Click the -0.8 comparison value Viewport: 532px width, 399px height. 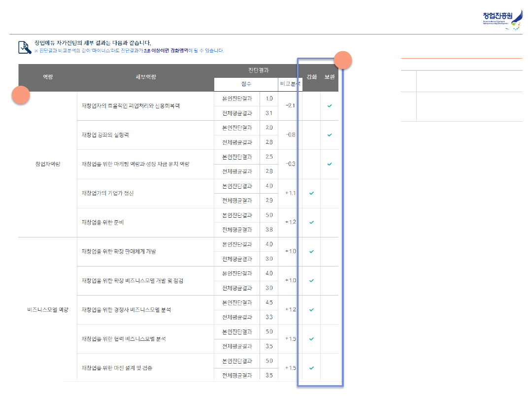click(291, 135)
